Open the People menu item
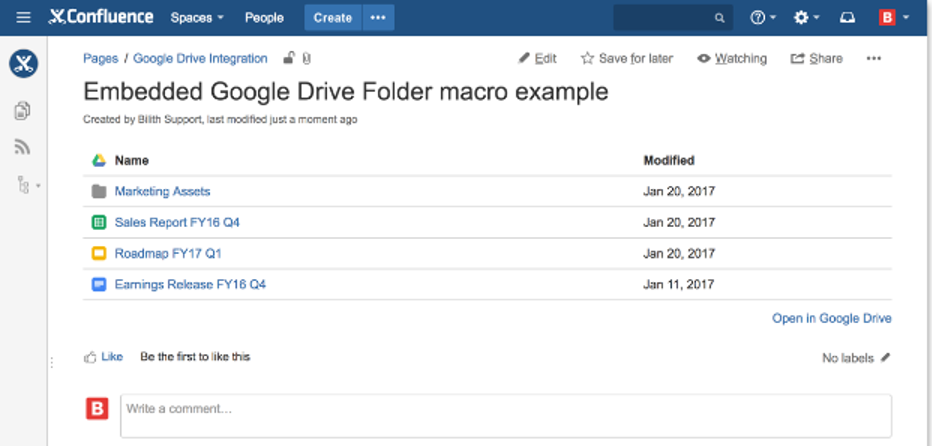Viewport: 932px width, 446px height. [x=264, y=17]
